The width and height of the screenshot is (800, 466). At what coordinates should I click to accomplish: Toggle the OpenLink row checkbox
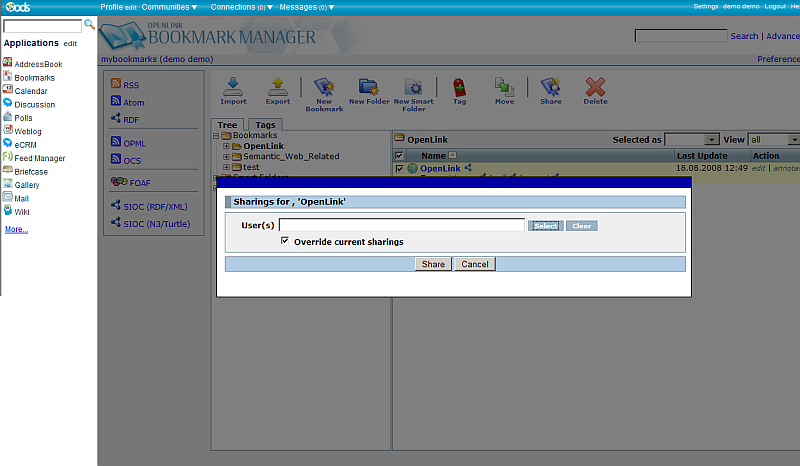400,169
